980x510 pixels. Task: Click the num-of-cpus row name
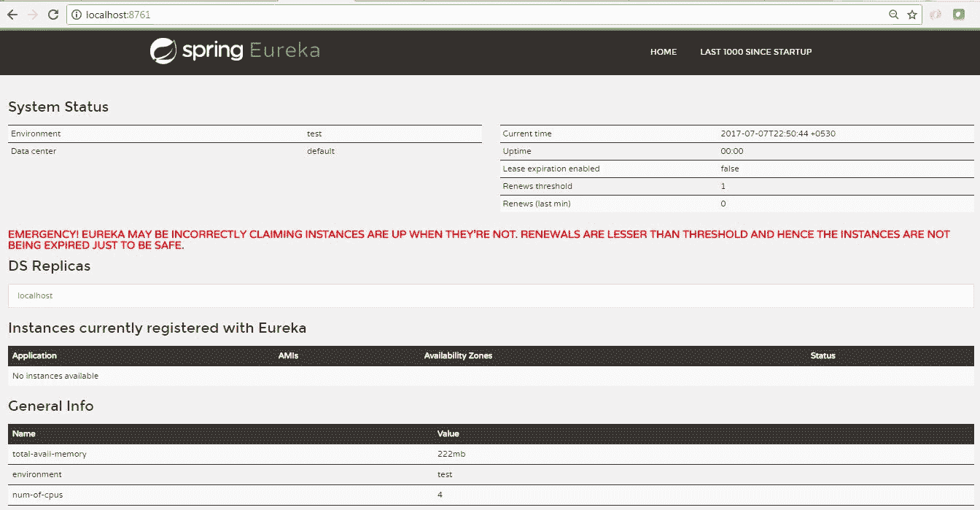tap(38, 495)
